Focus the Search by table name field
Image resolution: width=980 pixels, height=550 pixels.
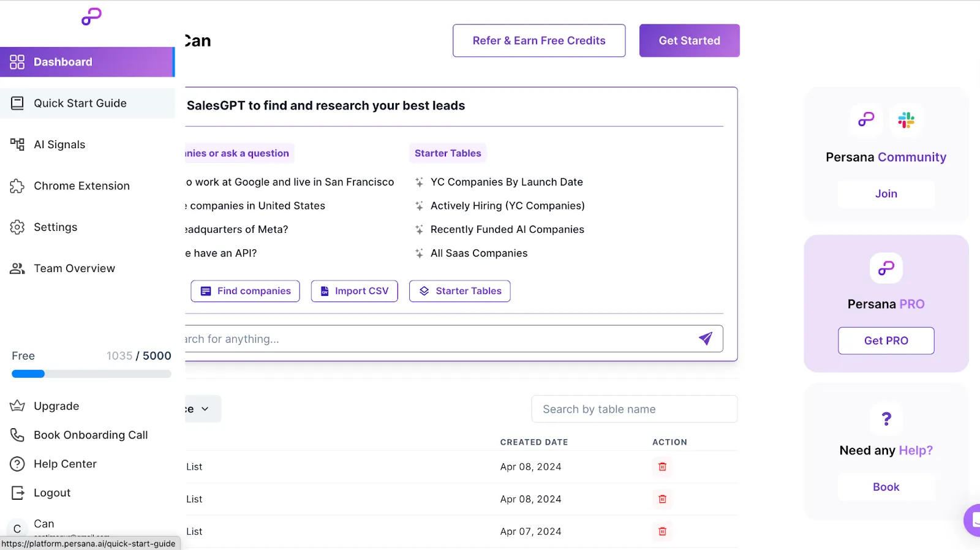(x=635, y=409)
